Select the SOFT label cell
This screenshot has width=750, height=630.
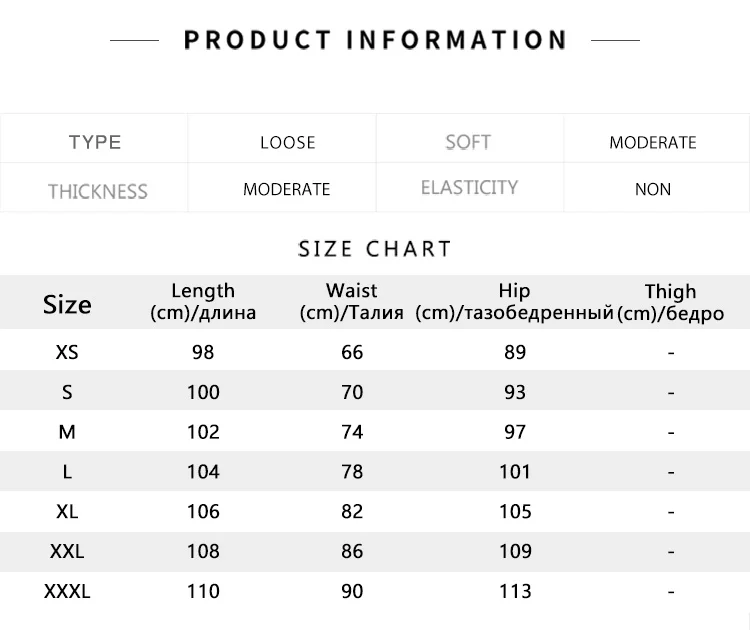coord(468,142)
